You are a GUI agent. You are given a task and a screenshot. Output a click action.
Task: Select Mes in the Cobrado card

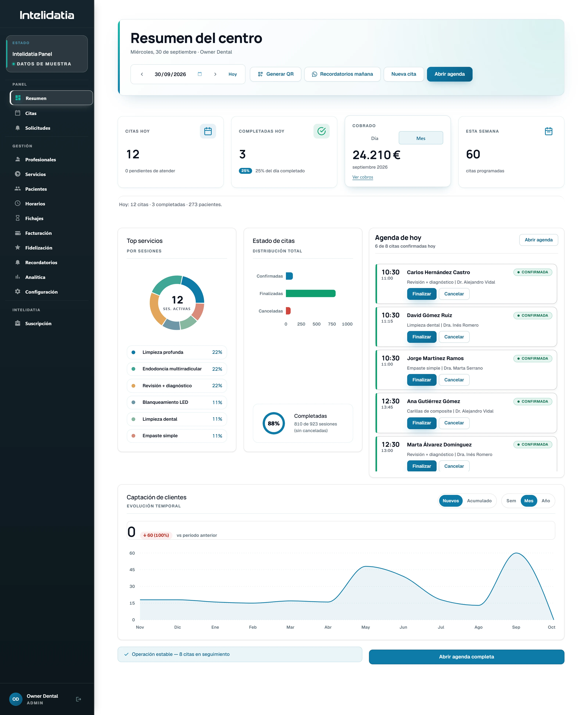[x=421, y=138]
